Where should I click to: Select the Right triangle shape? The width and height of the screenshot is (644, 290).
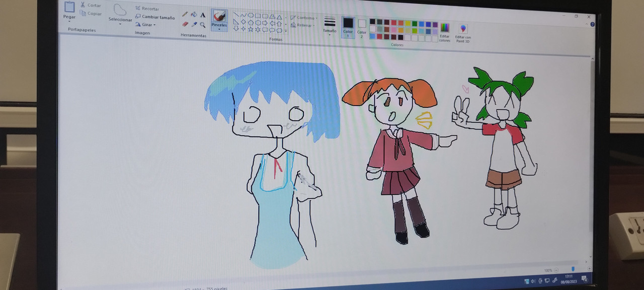click(236, 22)
